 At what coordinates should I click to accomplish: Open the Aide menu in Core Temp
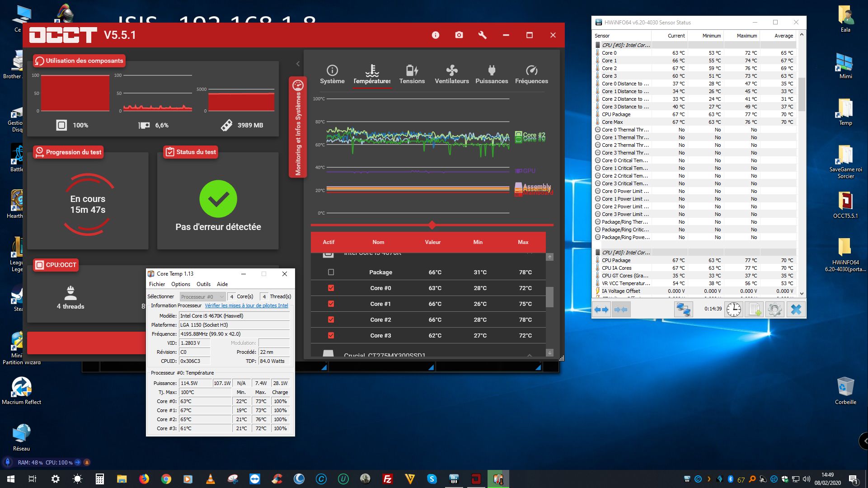(222, 284)
